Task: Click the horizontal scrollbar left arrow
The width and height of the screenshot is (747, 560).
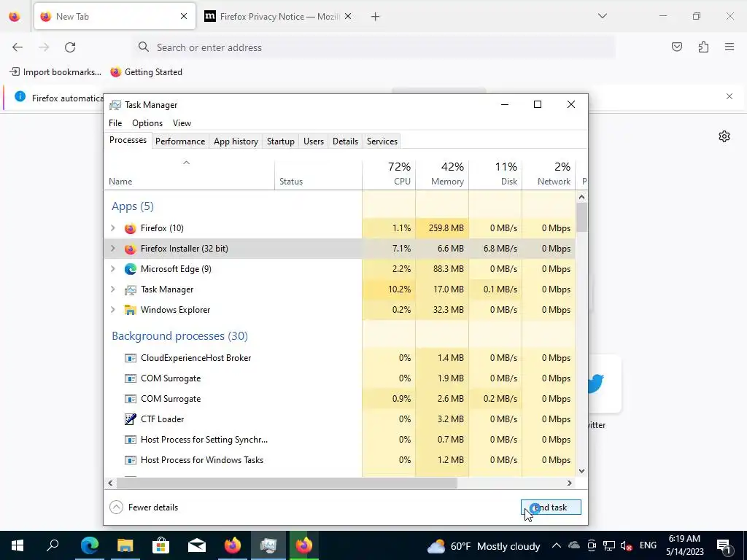Action: [x=111, y=483]
